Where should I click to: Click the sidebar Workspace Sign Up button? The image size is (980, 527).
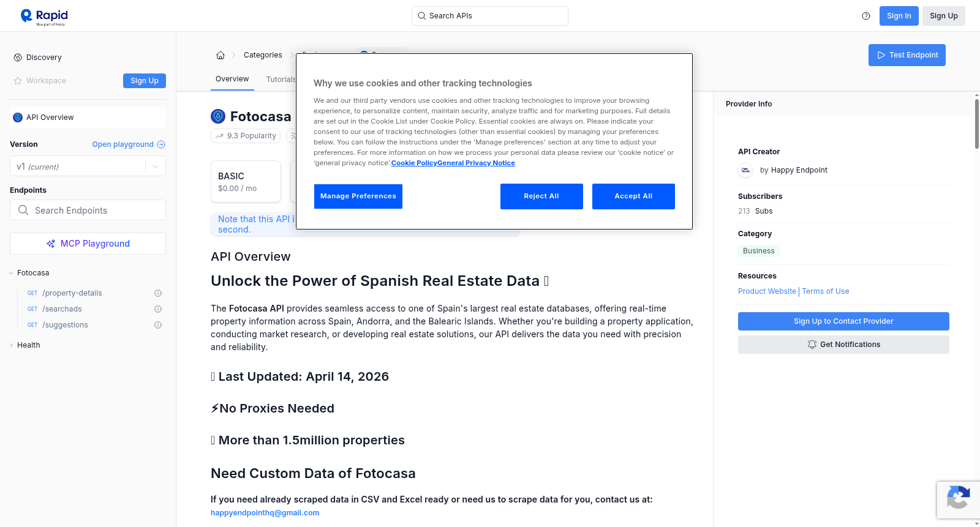click(145, 81)
